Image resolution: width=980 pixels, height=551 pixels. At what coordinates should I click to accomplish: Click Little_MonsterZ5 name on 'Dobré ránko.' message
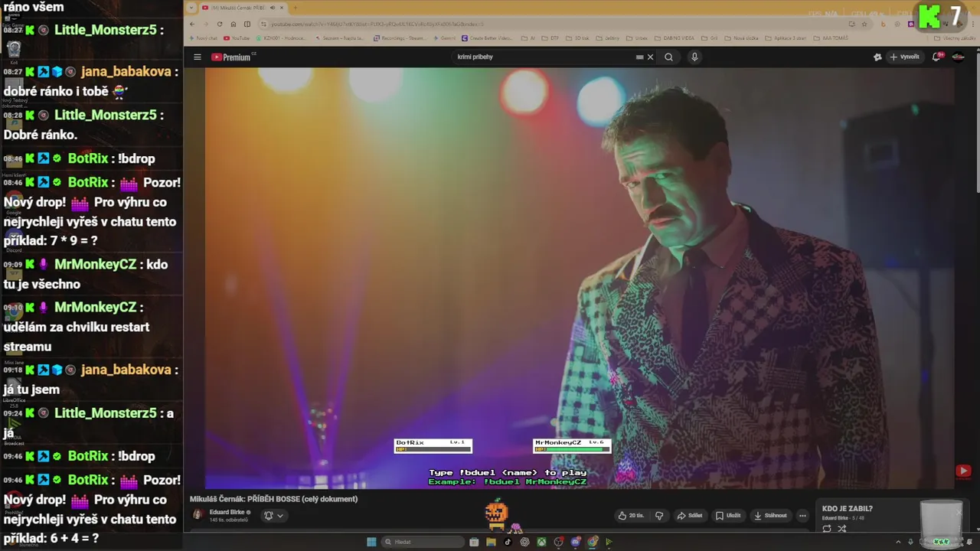click(106, 115)
